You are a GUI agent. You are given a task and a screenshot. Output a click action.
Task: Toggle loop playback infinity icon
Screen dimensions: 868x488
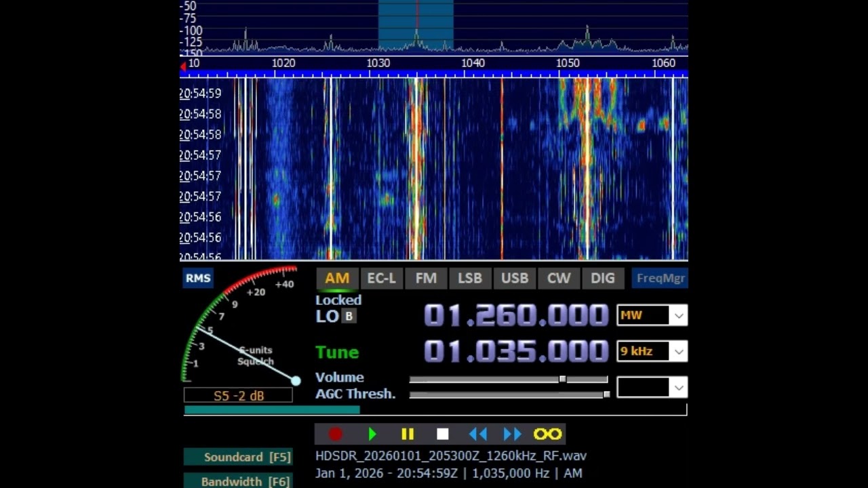pyautogui.click(x=547, y=434)
